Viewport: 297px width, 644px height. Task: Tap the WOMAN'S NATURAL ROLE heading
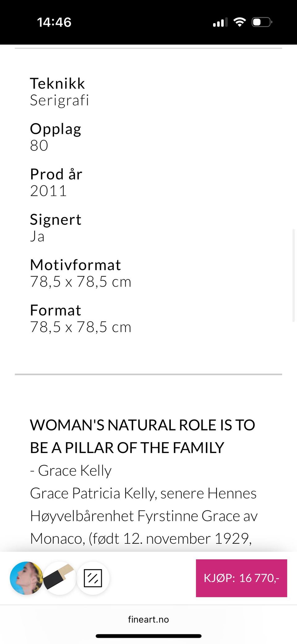click(x=142, y=436)
